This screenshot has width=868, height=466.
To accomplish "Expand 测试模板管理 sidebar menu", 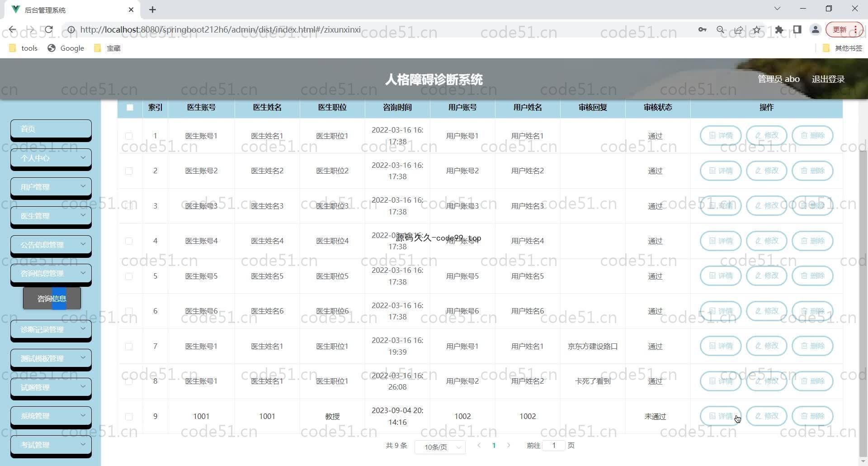I will [51, 358].
